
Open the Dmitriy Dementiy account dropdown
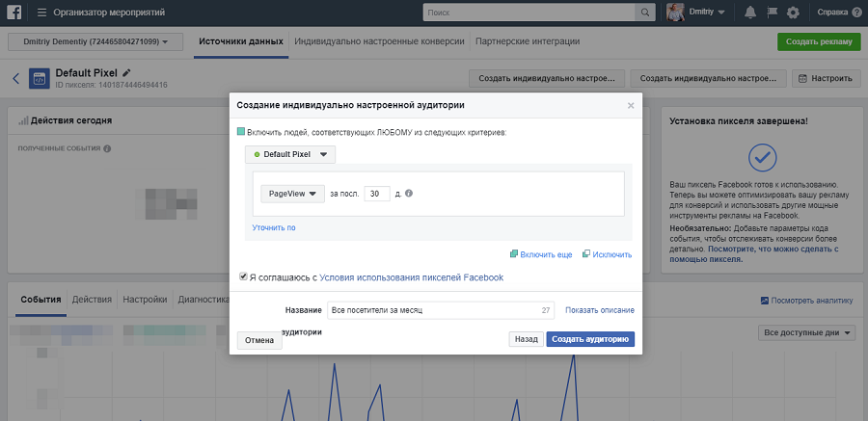95,41
